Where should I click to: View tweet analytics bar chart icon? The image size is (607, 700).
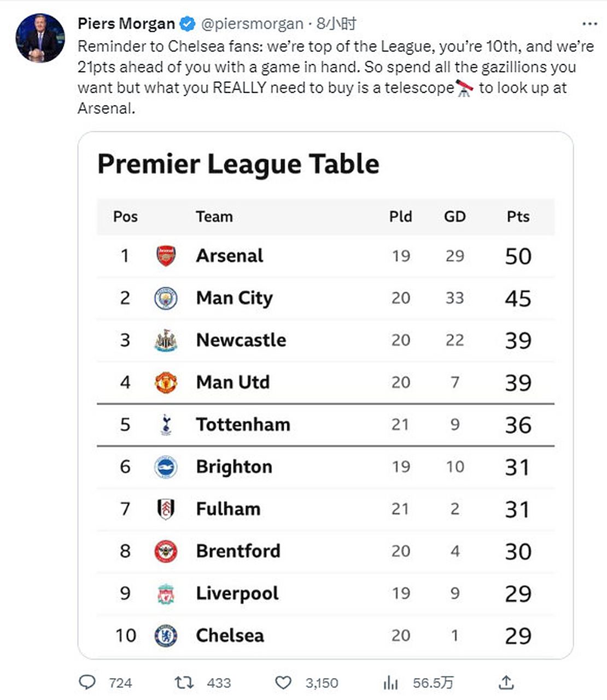[x=390, y=682]
